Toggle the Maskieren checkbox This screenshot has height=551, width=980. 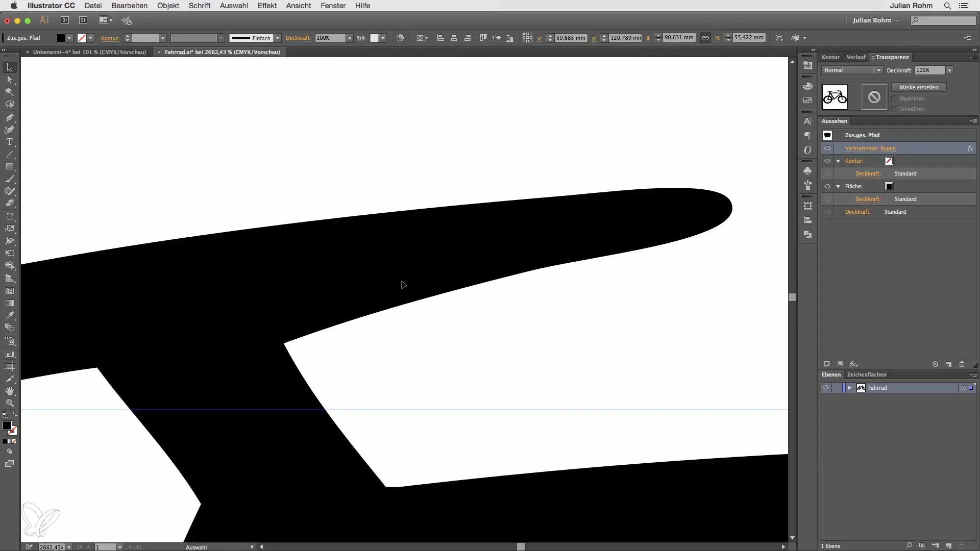pyautogui.click(x=894, y=98)
